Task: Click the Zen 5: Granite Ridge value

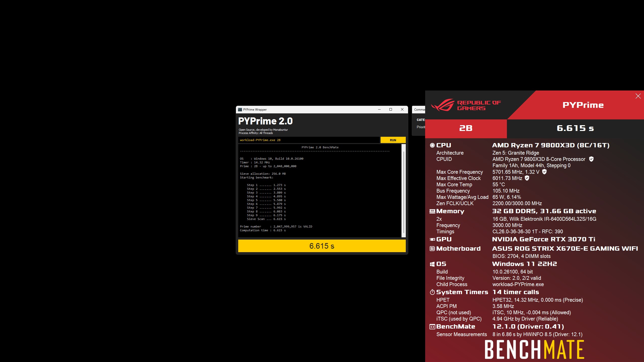Action: tap(516, 153)
